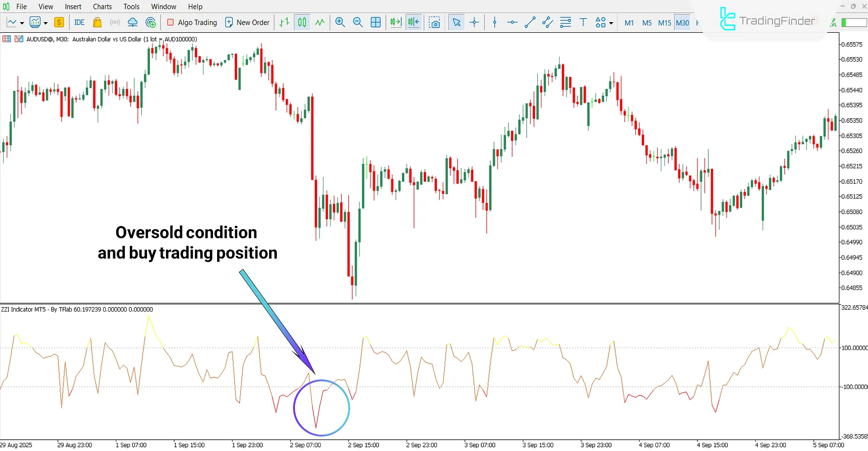Image resolution: width=868 pixels, height=451 pixels.
Task: Expand the chart profiles dropdown
Action: [x=45, y=22]
